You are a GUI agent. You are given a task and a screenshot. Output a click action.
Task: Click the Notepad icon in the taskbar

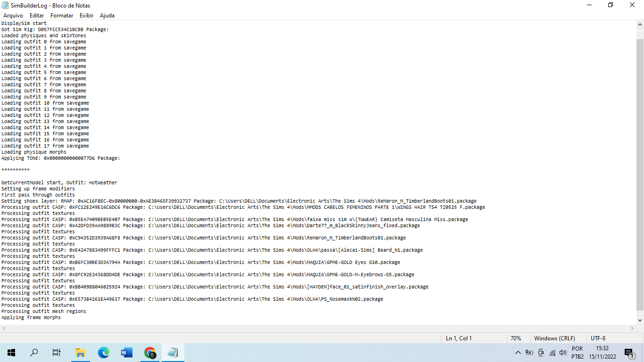[x=173, y=353]
